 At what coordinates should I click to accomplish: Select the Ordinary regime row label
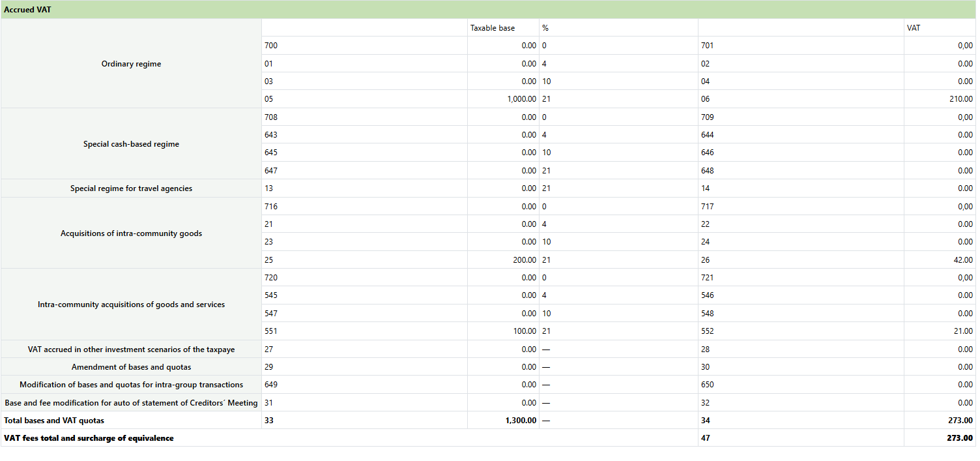(131, 64)
